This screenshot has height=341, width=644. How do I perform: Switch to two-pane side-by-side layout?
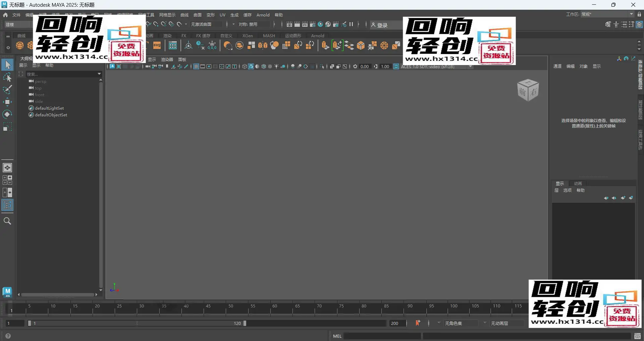pyautogui.click(x=7, y=192)
